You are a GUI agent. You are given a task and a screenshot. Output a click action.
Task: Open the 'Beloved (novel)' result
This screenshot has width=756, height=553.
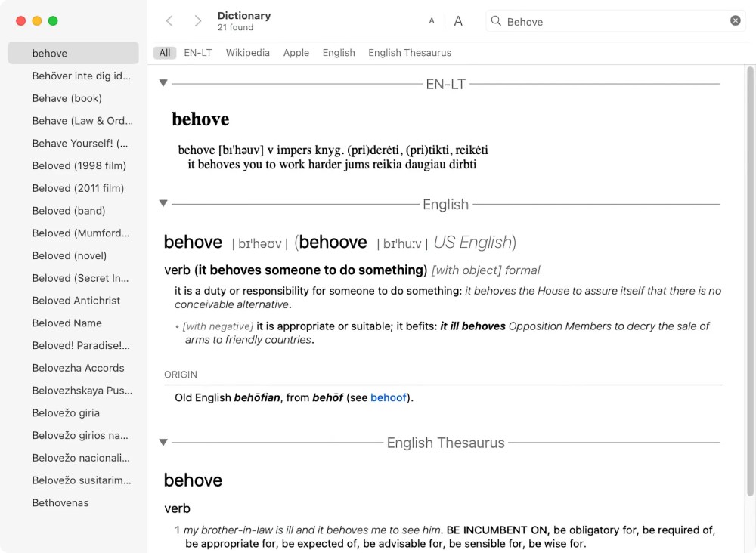click(x=73, y=255)
